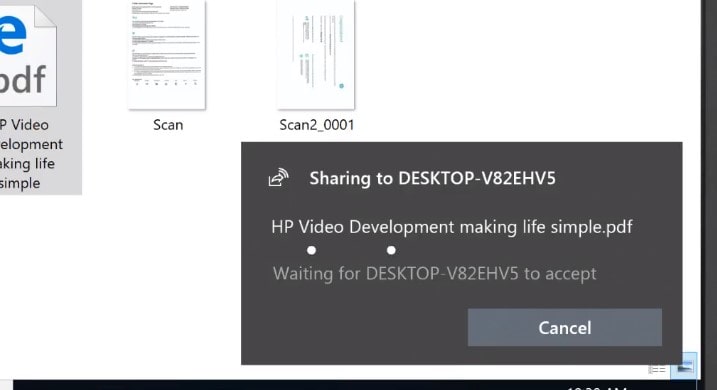
Task: Click the HP Video Development file name
Action: tap(31, 154)
